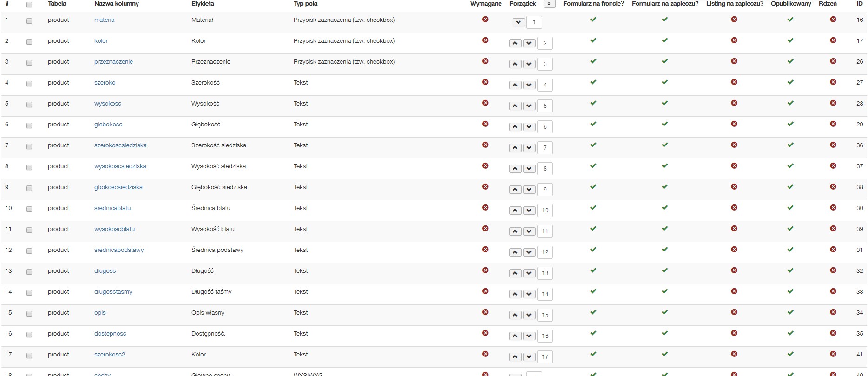Sort by Nazwa kolumny column header
Screen dimensions: 868x376
point(116,4)
